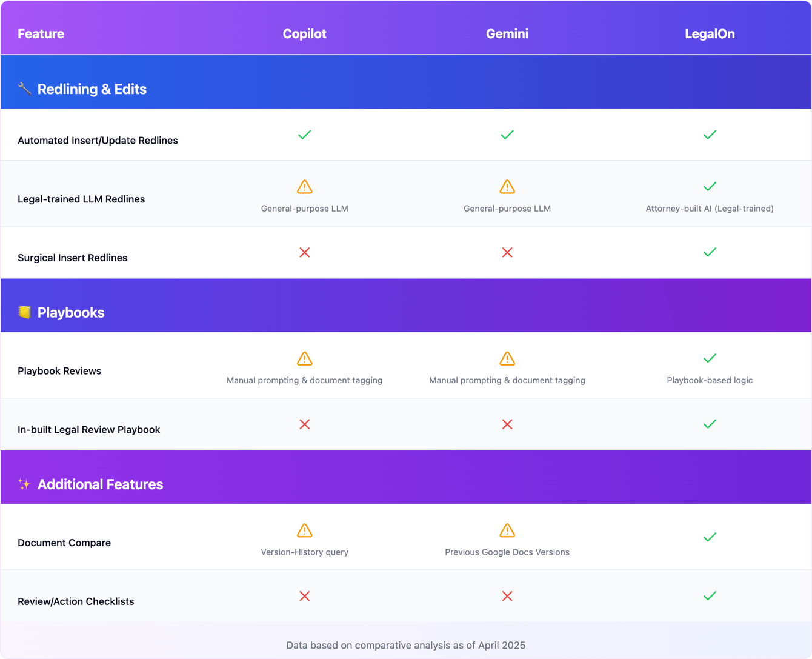Toggle the warning indicator for Gemini's Playbook Reviews

507,358
